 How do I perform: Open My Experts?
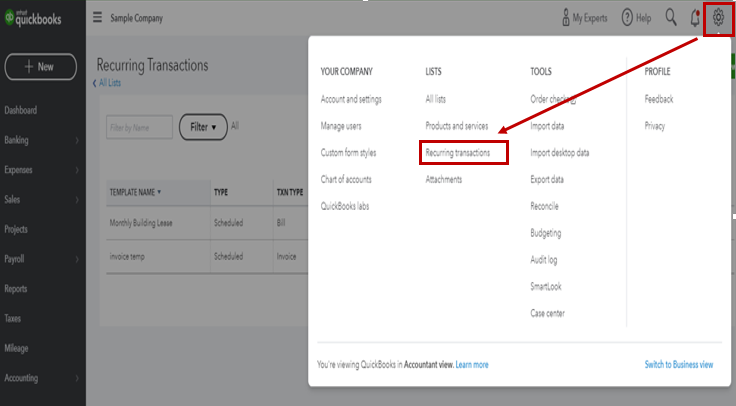point(584,18)
